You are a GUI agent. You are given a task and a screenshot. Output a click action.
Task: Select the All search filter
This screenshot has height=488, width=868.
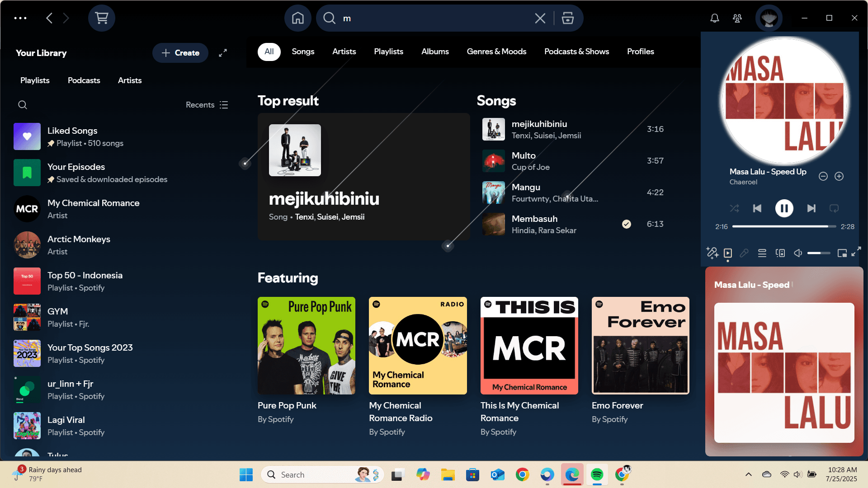[x=269, y=52]
